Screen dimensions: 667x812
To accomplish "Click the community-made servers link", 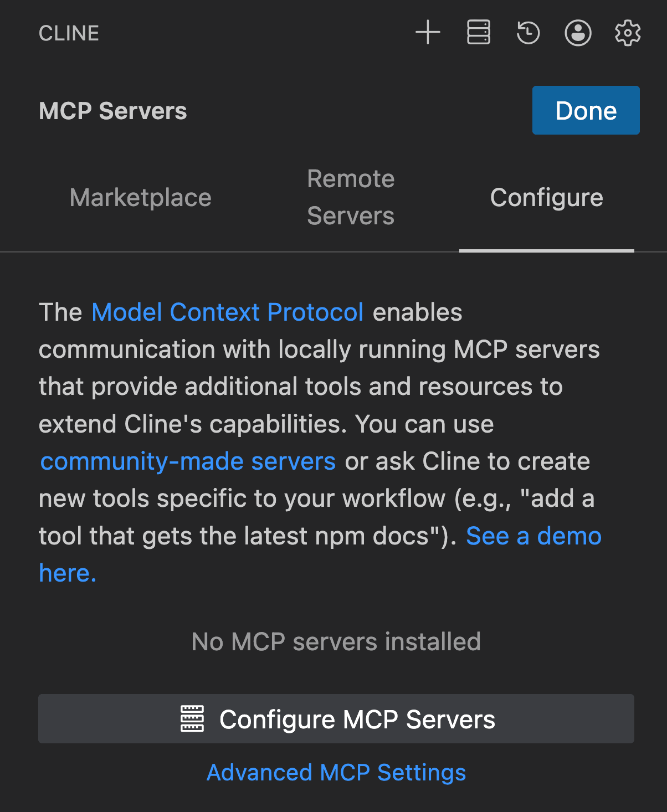I will coord(188,461).
